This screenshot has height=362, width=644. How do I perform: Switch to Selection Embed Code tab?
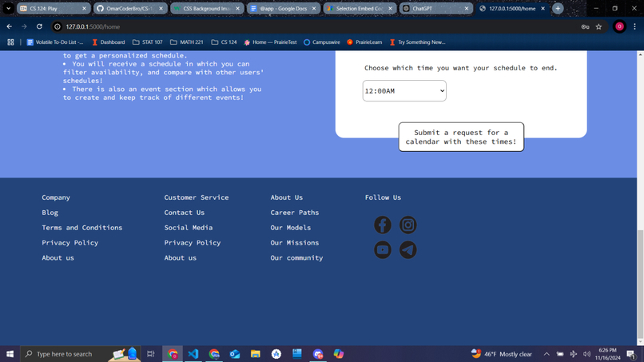[x=360, y=8]
